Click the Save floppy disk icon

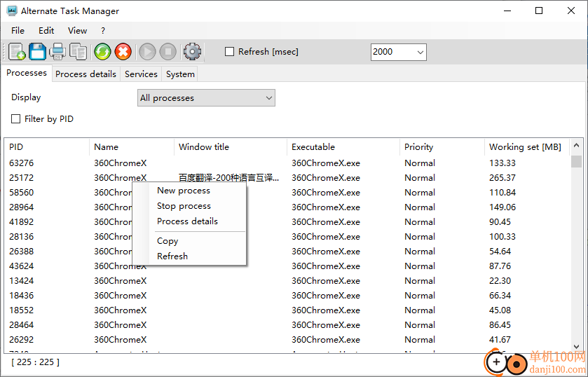[38, 52]
